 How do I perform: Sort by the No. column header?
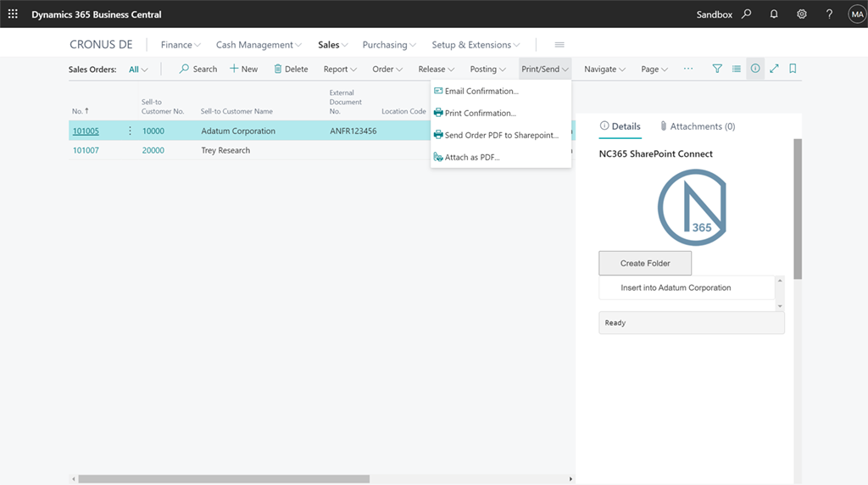click(x=81, y=111)
